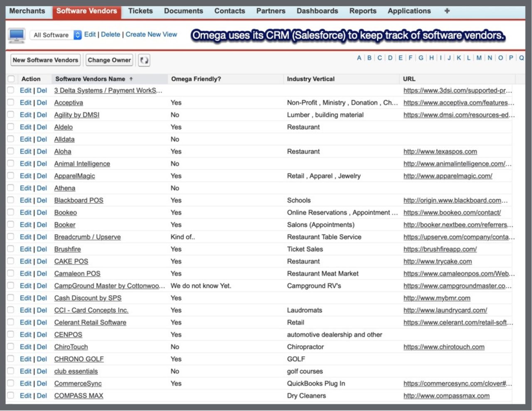Tick the checkbox next to CHRONO GOLF
This screenshot has height=411, width=532.
pos(11,359)
